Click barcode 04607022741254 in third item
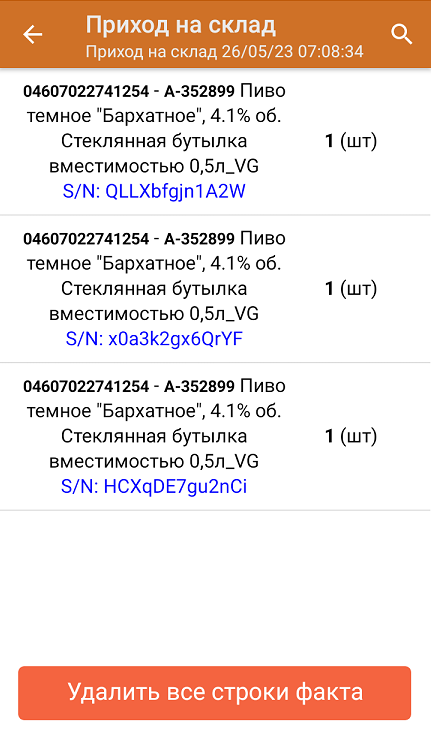431x740 pixels. 86,387
